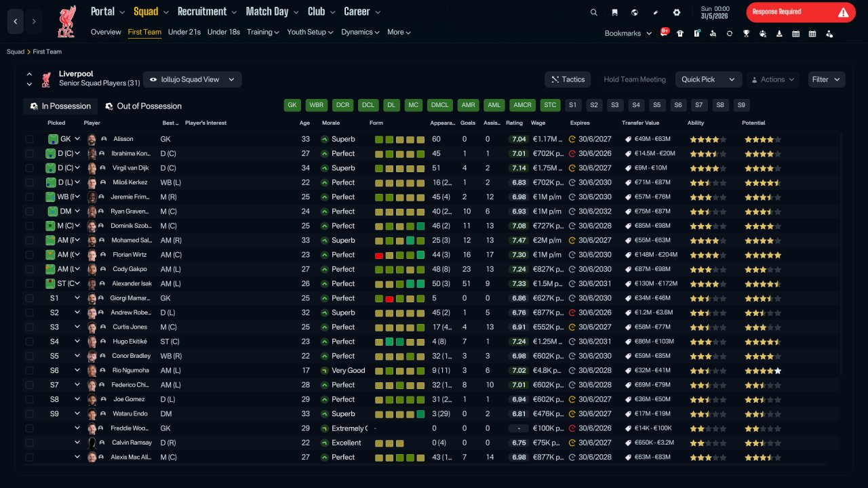Tick the checkbox for Alisson
The image size is (868, 488).
point(29,139)
